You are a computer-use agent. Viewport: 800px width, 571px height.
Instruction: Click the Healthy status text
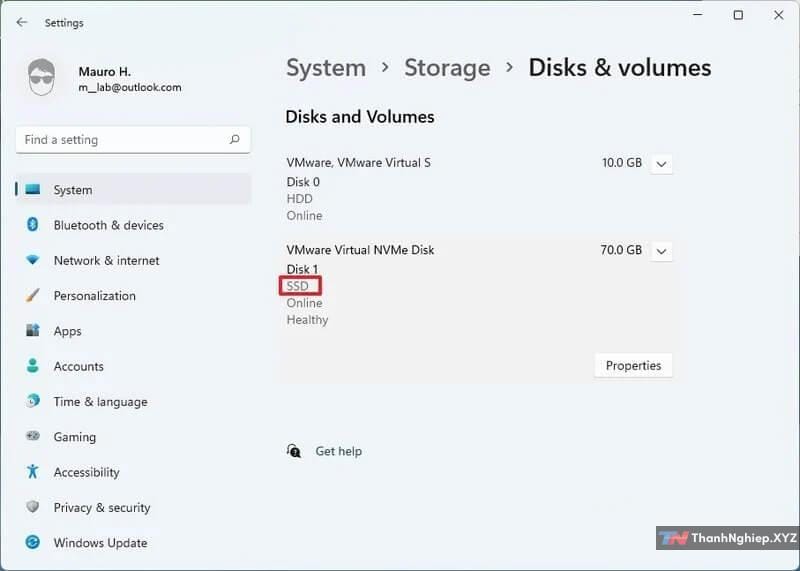307,320
